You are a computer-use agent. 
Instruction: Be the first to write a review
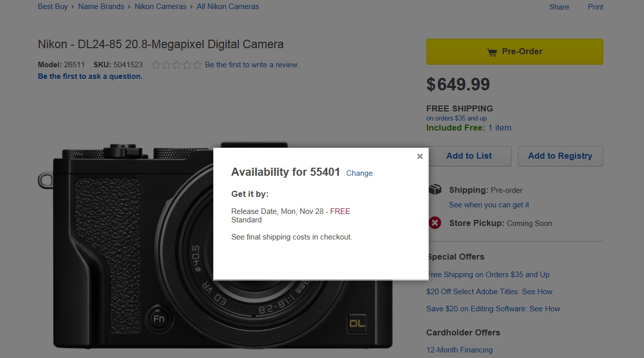(x=252, y=65)
